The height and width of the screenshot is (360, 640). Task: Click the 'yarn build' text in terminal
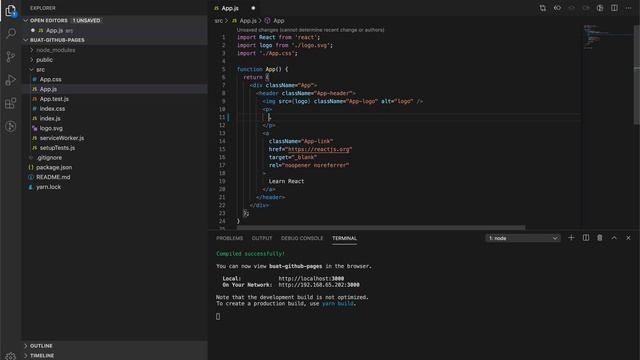(x=338, y=303)
